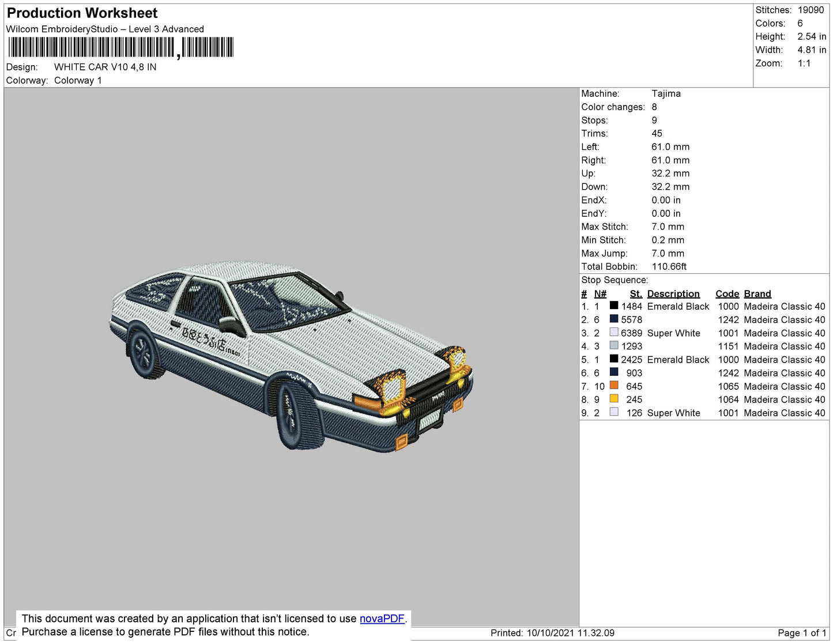Click the Left value '61.0 mm'
The height and width of the screenshot is (644, 833).
click(670, 146)
